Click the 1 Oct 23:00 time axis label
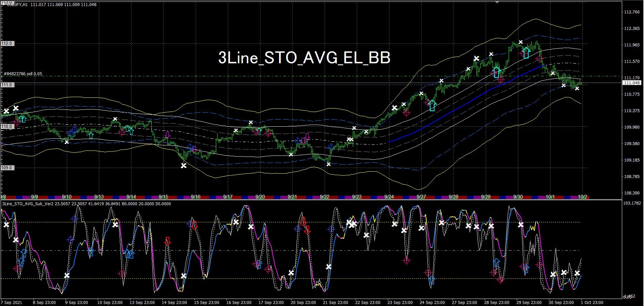644x306 pixels. 592,302
